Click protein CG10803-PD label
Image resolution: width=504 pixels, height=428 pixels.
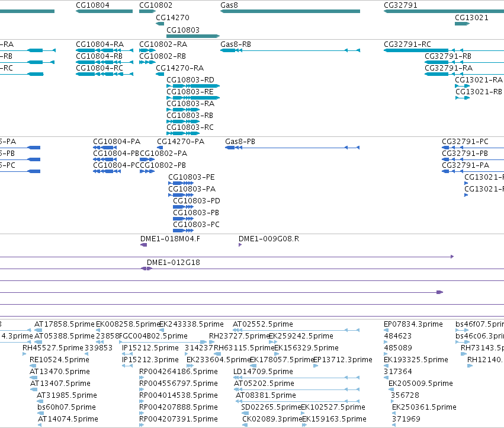[197, 202]
